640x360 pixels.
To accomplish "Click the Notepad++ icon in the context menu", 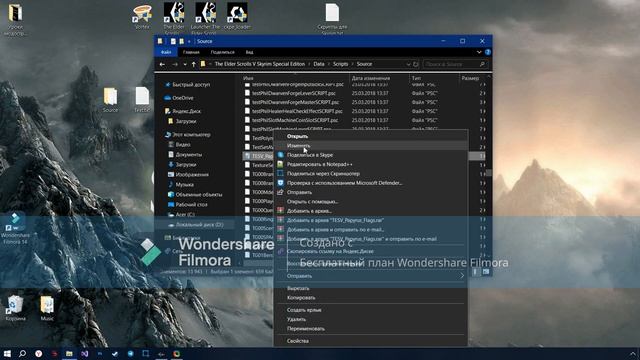I will [x=280, y=164].
